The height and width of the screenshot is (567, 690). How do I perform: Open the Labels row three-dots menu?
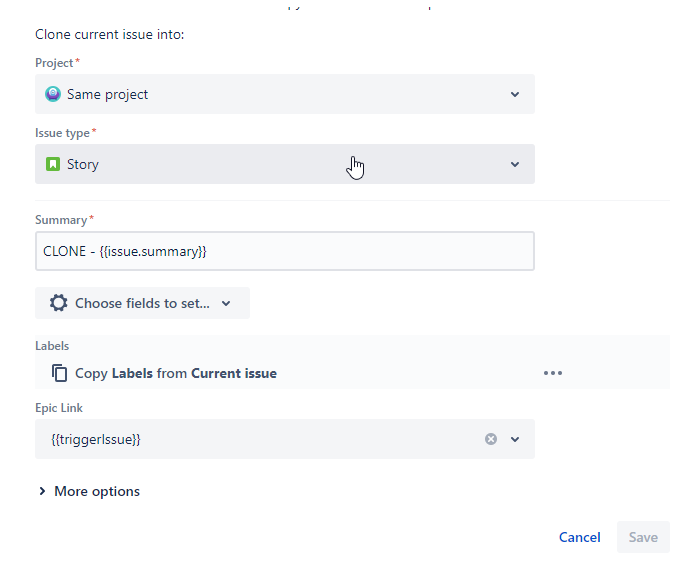point(553,373)
